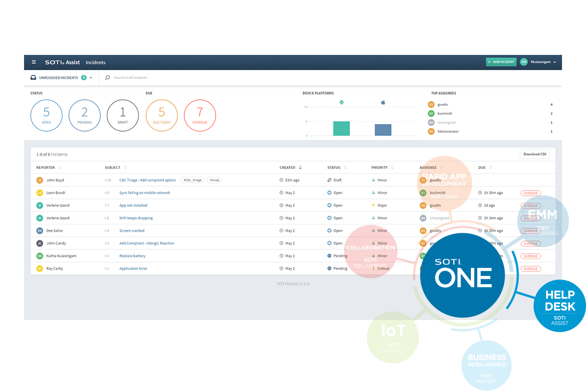This screenshot has height=392, width=588.
Task: Open CBC Triage - Add complaint option incident
Action: [147, 180]
